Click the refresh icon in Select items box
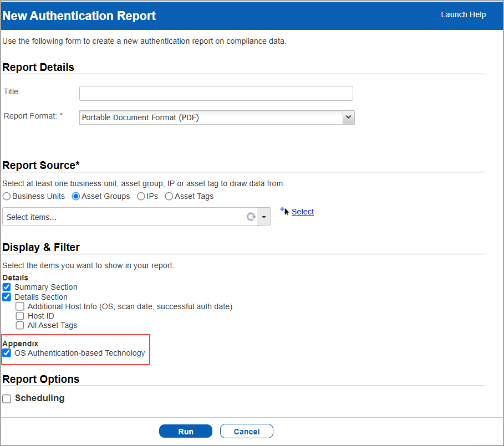This screenshot has height=446, width=504. click(x=251, y=217)
